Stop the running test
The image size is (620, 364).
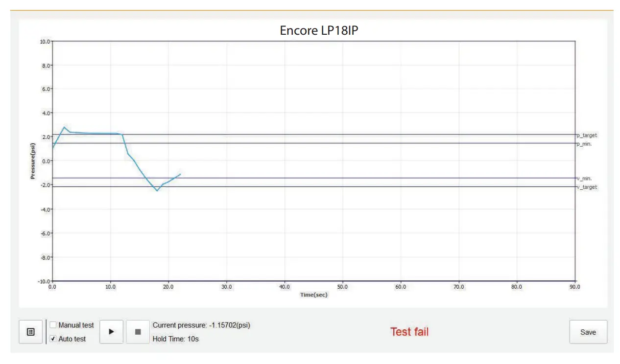(138, 332)
